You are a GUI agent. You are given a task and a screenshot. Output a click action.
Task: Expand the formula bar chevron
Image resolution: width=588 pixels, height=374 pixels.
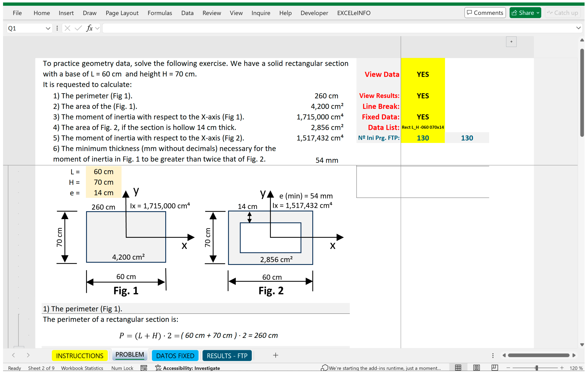pyautogui.click(x=578, y=28)
